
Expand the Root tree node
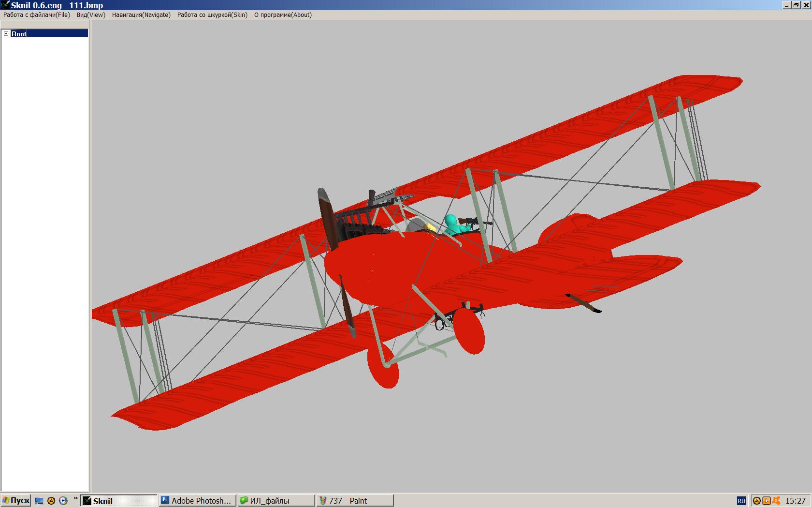pyautogui.click(x=6, y=33)
